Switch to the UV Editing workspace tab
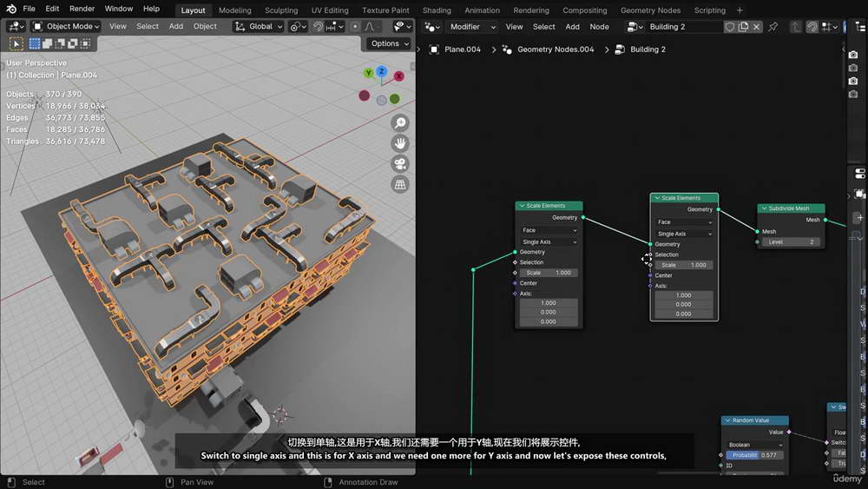 click(329, 10)
